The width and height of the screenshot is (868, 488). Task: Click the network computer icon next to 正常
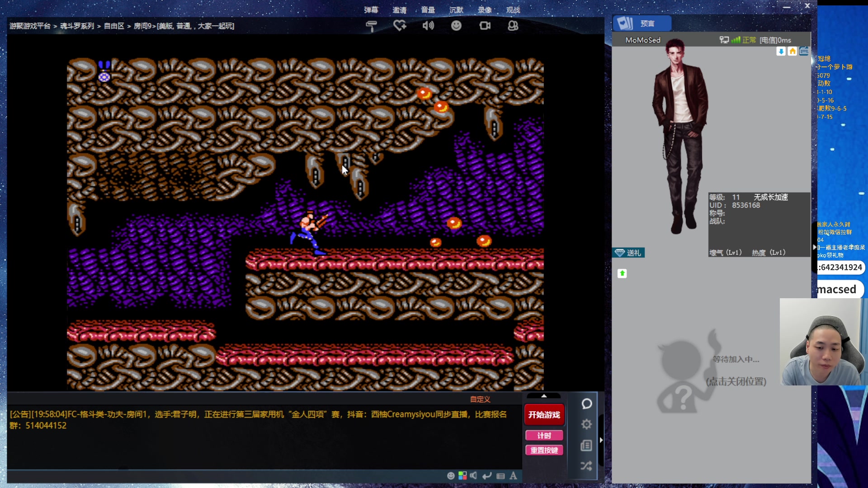(724, 40)
